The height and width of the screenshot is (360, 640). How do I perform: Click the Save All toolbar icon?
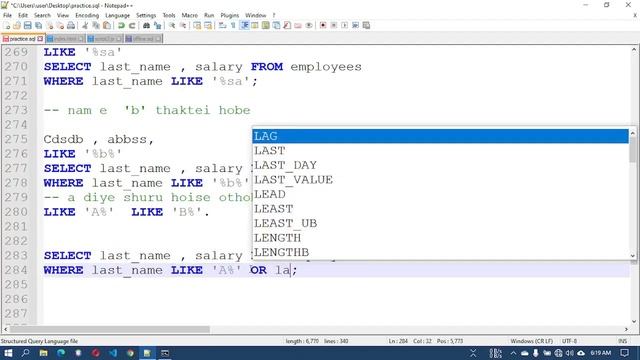(38, 25)
